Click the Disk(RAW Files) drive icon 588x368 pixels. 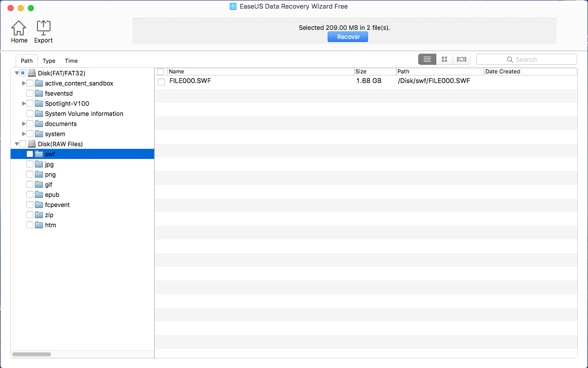click(32, 144)
